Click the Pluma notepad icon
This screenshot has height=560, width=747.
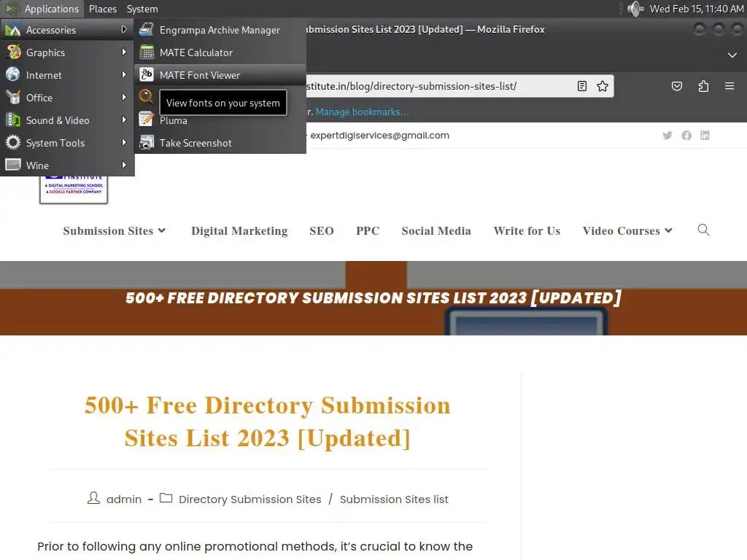146,119
